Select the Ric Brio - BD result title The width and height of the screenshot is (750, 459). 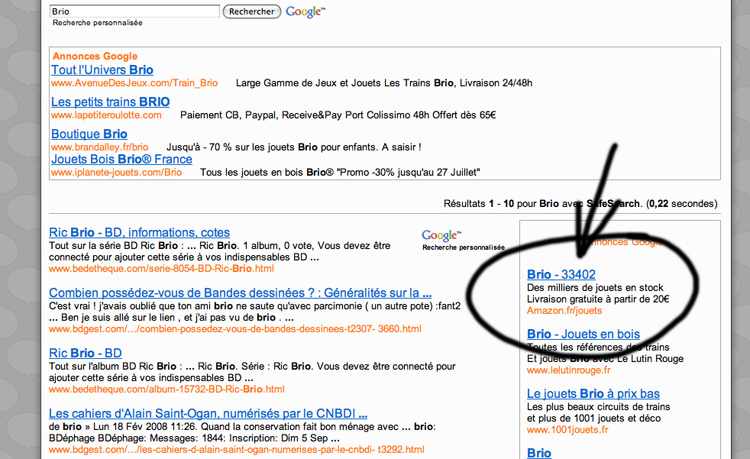pos(85,353)
